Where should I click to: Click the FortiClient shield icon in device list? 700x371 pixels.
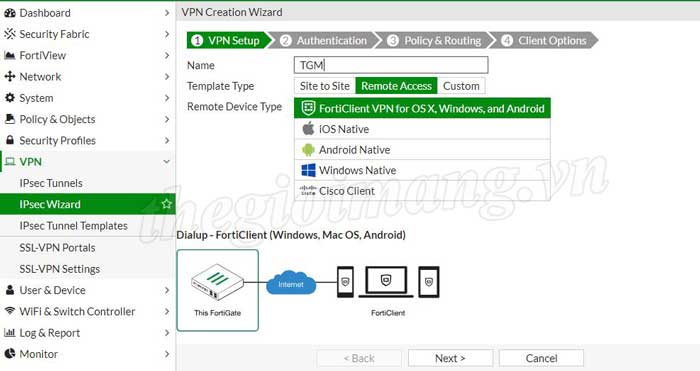[308, 108]
